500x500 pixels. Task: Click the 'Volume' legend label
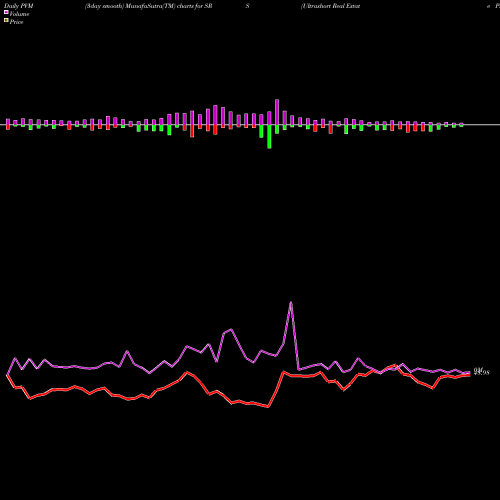(x=19, y=14)
